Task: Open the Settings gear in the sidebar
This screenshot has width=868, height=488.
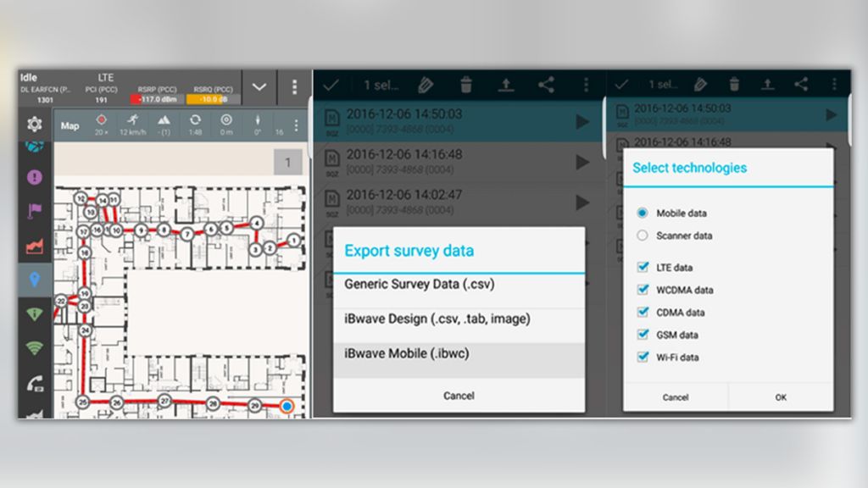Action: (x=33, y=123)
